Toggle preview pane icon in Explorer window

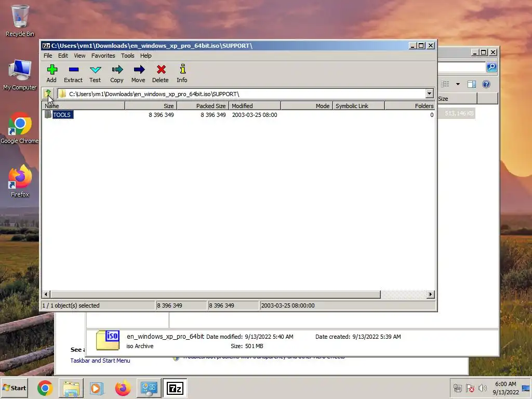(x=472, y=84)
